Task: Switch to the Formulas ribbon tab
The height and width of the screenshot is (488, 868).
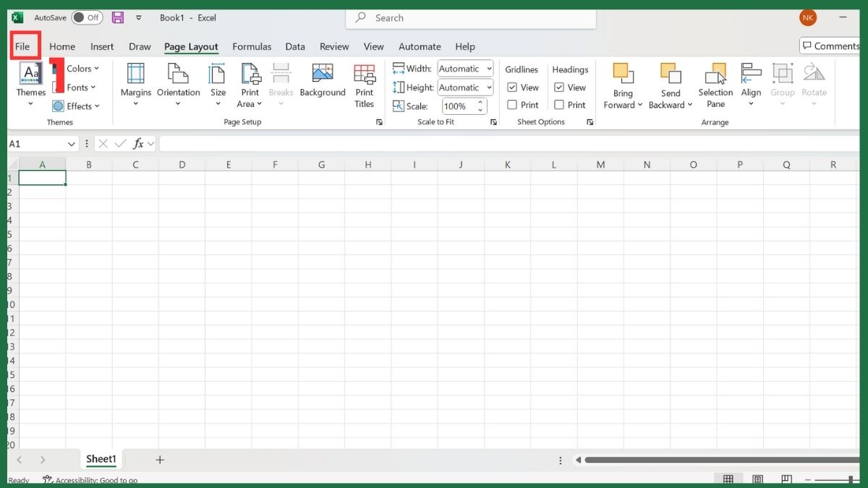Action: (252, 46)
